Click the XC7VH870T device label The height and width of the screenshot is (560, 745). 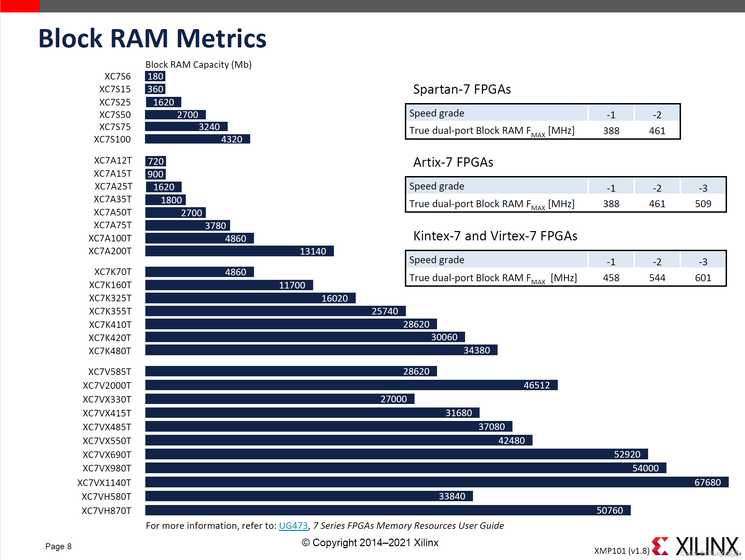point(106,511)
